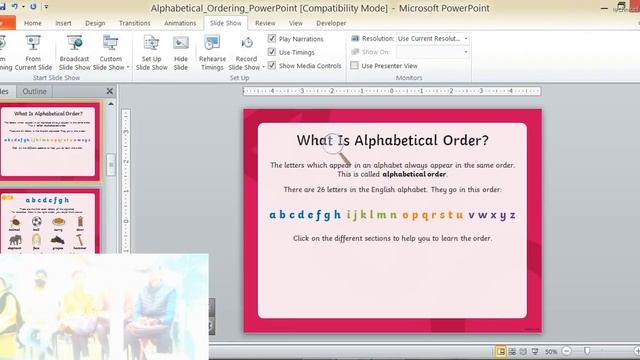Expand Record Slide Show dropdown arrow
640x360 pixels.
263,67
